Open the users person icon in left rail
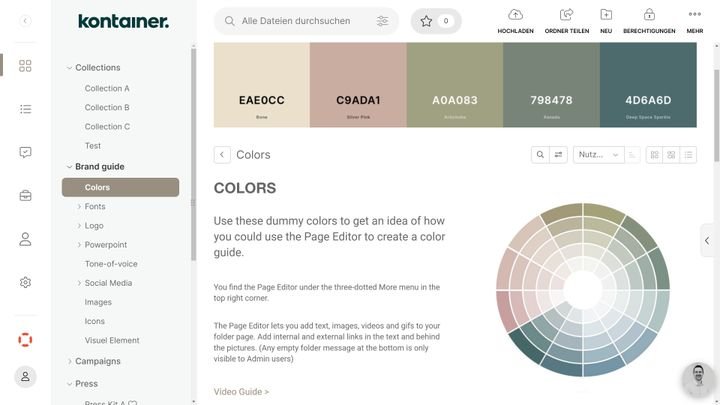 (x=25, y=239)
